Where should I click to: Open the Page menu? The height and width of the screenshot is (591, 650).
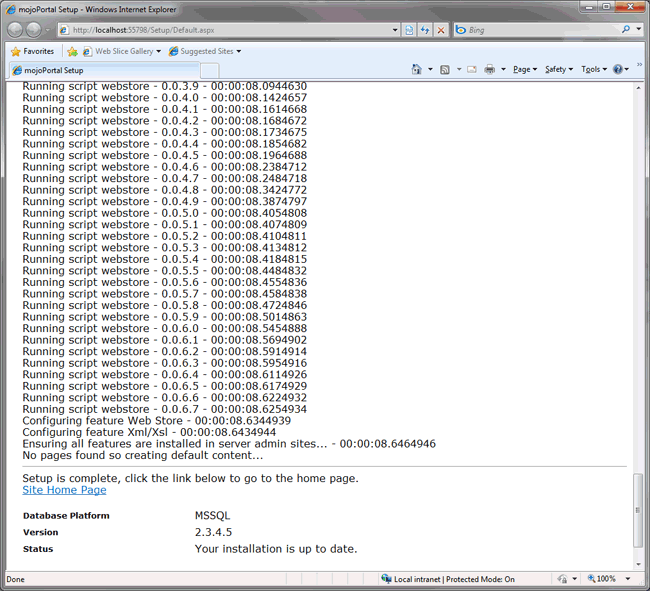point(524,70)
